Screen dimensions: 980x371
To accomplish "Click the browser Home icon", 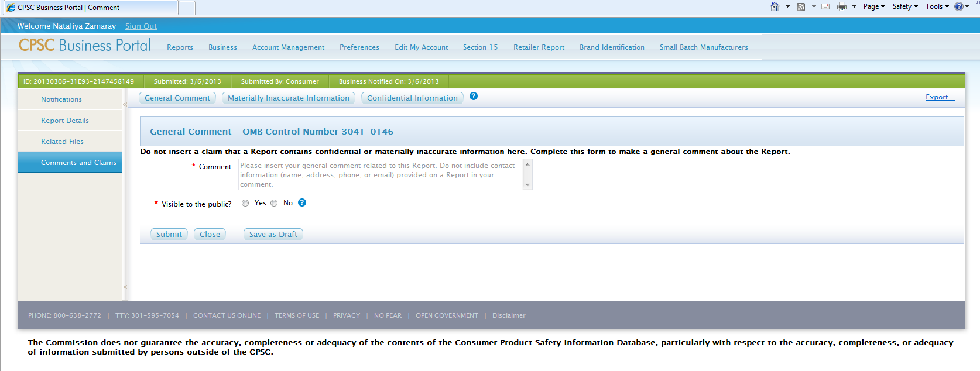I will point(775,6).
